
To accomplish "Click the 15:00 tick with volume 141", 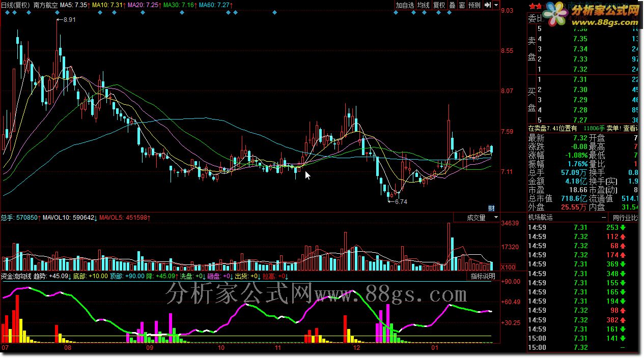I will point(582,338).
